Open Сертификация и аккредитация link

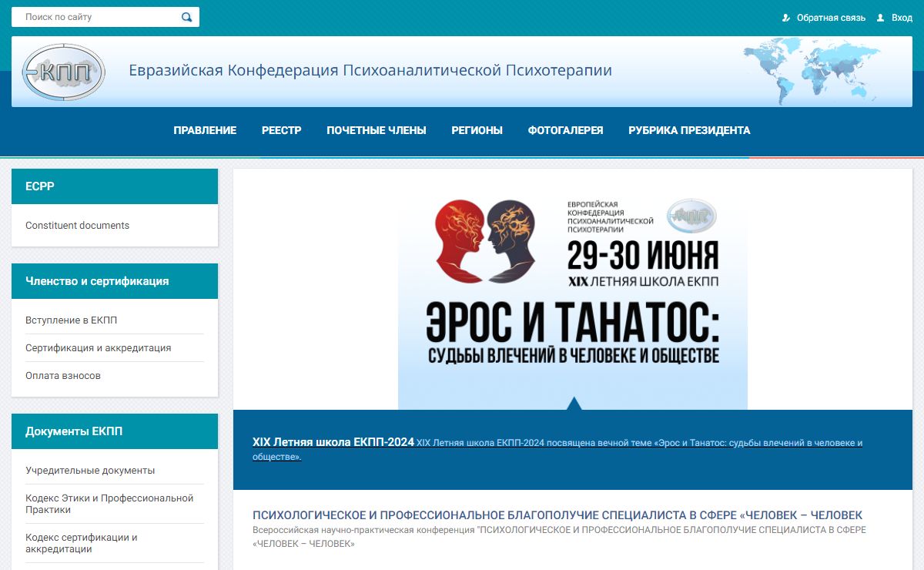click(x=98, y=348)
